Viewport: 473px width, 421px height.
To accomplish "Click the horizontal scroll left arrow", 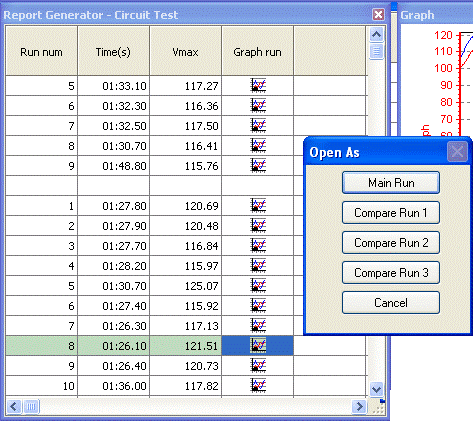I will (x=14, y=406).
